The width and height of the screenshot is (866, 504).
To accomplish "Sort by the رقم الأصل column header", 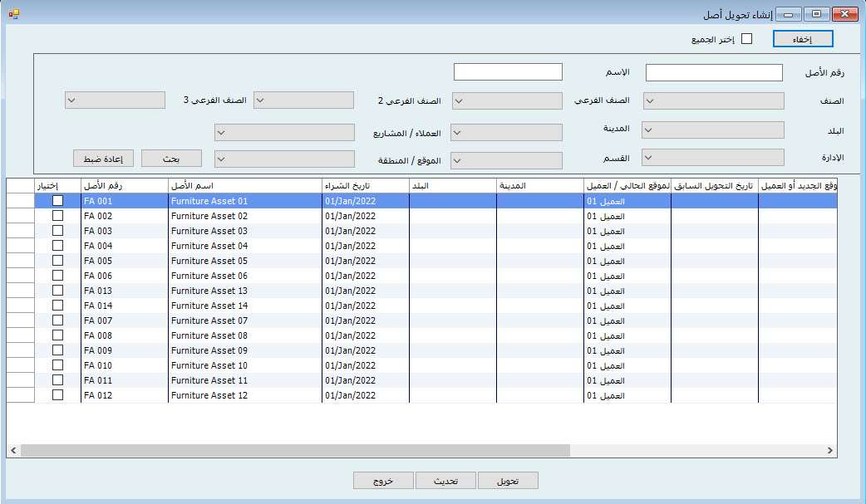I will pos(125,185).
